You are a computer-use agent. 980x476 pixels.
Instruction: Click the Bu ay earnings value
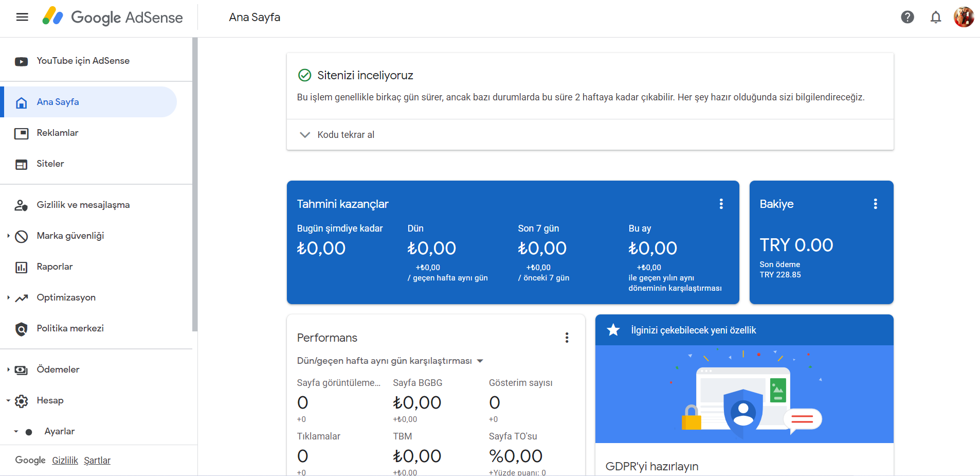(652, 249)
